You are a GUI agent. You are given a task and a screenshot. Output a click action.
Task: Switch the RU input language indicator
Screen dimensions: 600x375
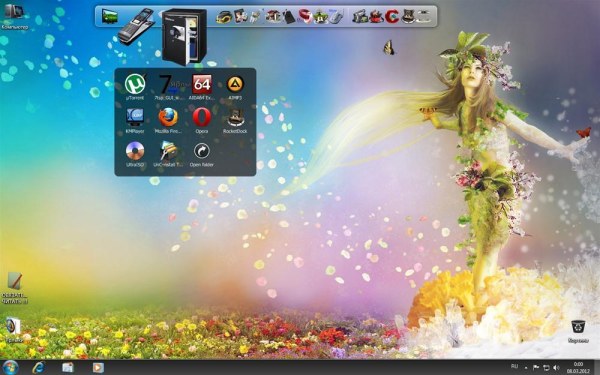(514, 367)
